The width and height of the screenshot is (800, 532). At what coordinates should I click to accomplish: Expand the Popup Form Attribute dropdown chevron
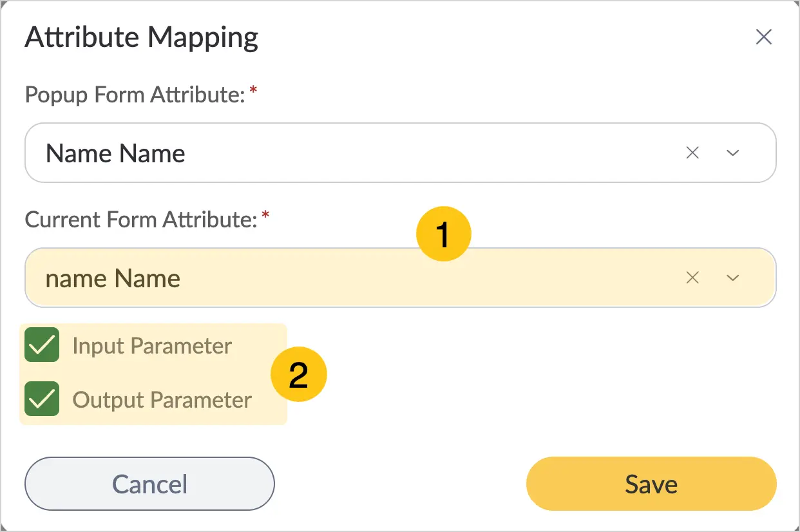(732, 153)
